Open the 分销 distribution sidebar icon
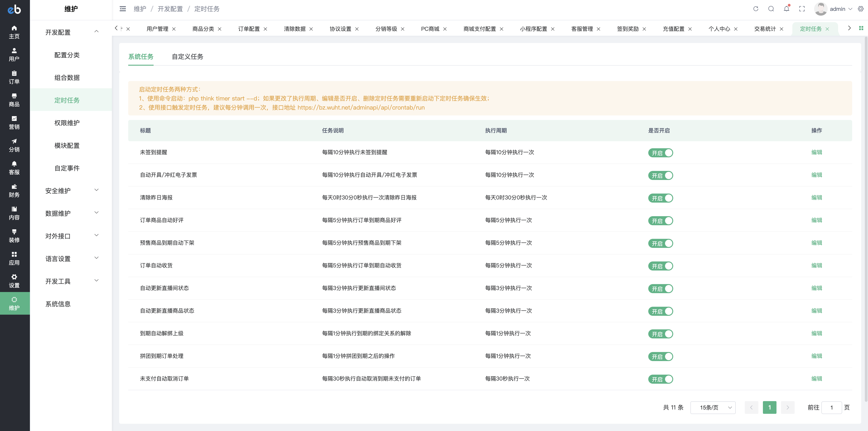Viewport: 868px width, 431px height. (x=14, y=145)
